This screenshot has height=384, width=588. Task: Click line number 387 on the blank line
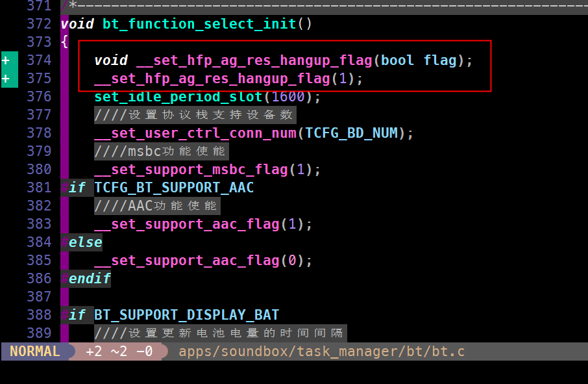(39, 297)
